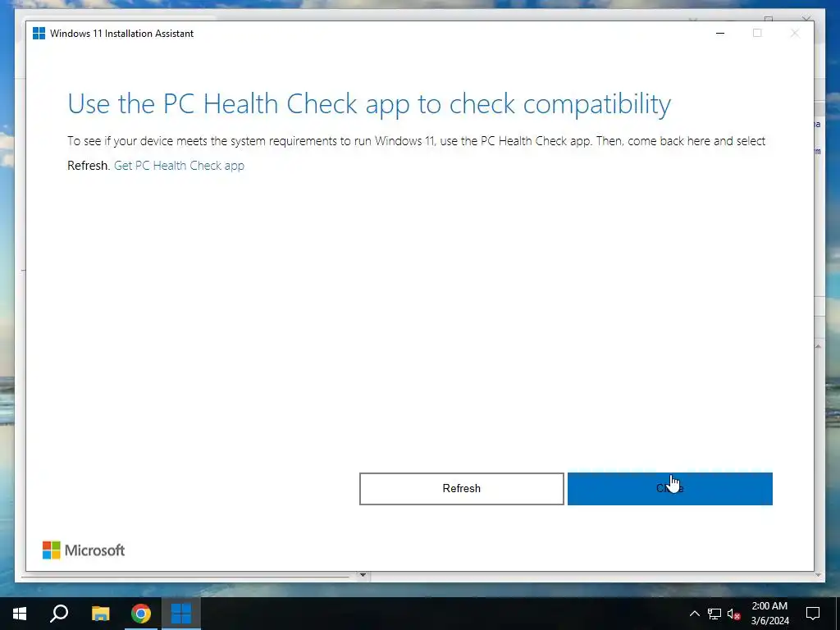The height and width of the screenshot is (630, 840).
Task: Open the network status tray icon
Action: [714, 614]
